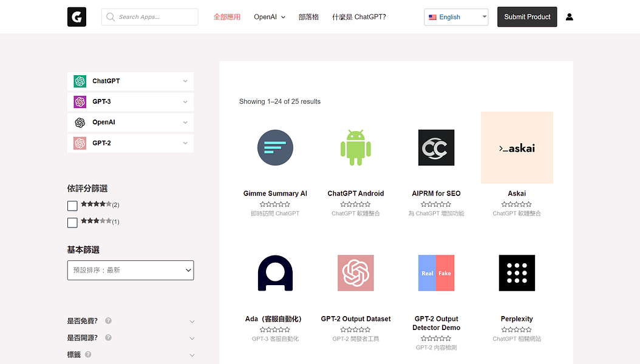
Task: Open GPT-2 Output Detector Demo title
Action: click(437, 323)
